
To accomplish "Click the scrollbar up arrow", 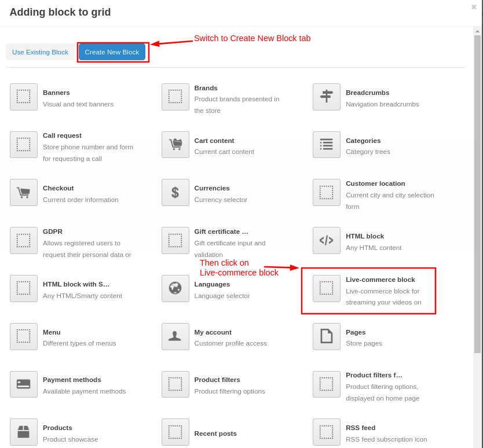I will point(477,31).
